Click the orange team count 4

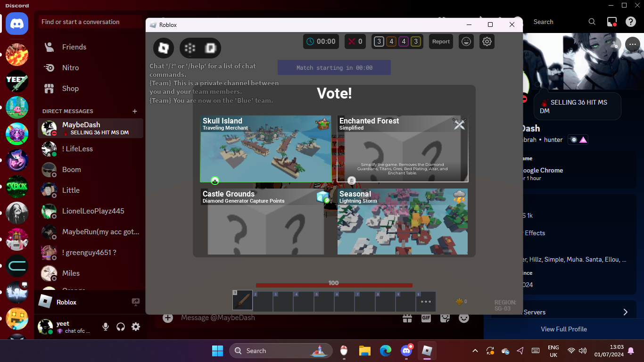click(x=391, y=41)
